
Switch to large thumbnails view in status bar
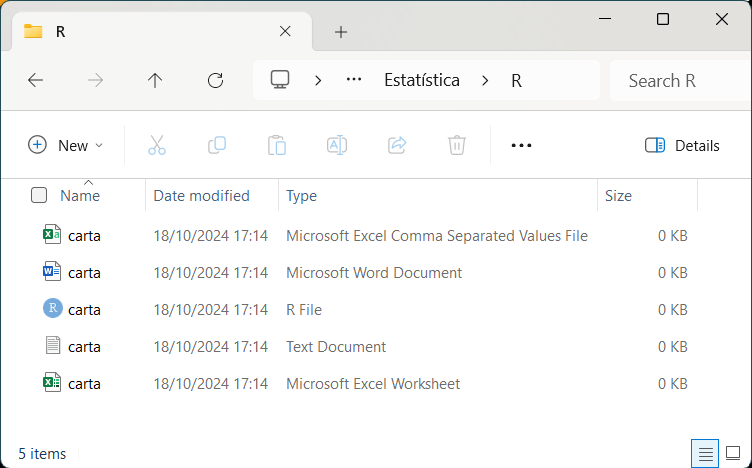coord(732,454)
